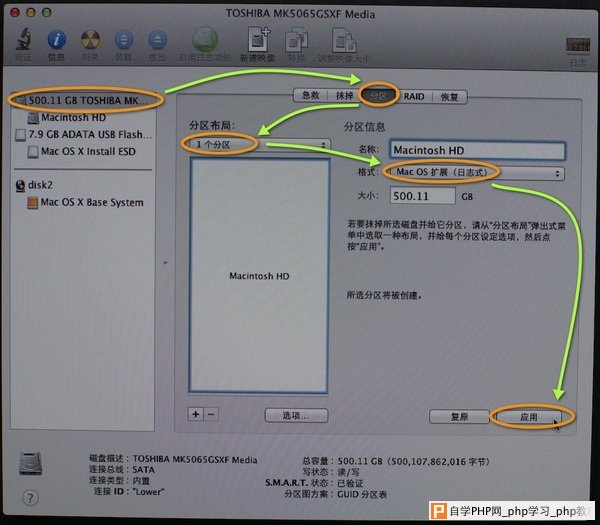
Task: Switch to the Partition (分区) tab
Action: [x=378, y=96]
